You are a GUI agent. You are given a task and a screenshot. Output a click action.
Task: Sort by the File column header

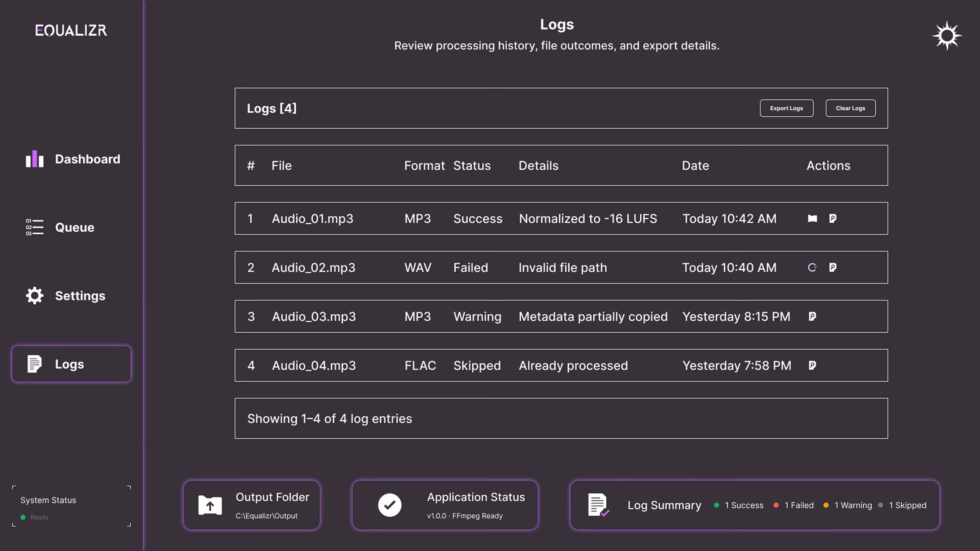click(x=281, y=165)
